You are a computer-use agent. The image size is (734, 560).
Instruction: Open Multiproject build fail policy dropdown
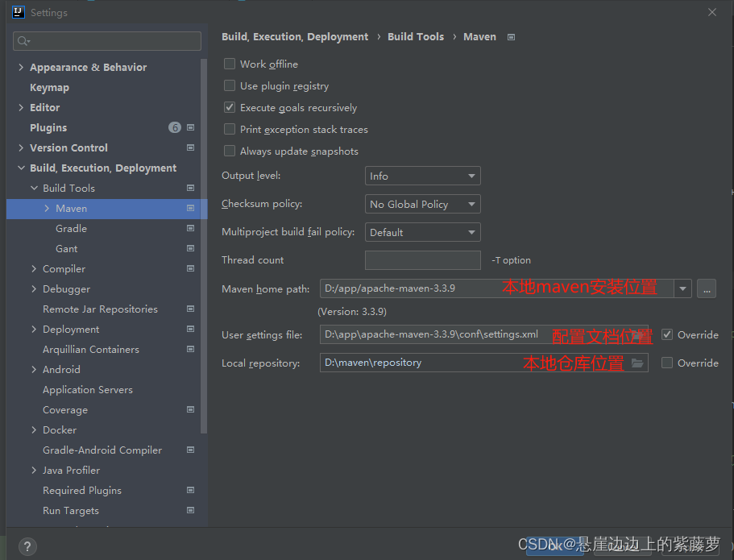pos(423,232)
